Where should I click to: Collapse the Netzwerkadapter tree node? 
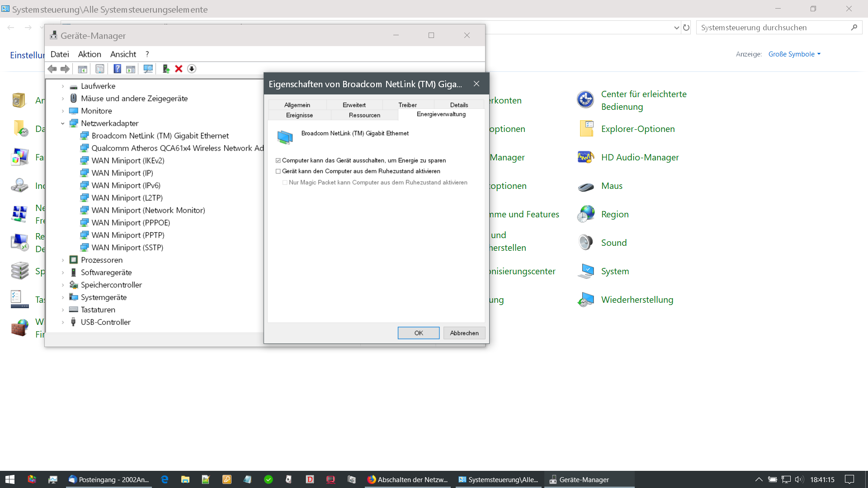click(x=63, y=123)
